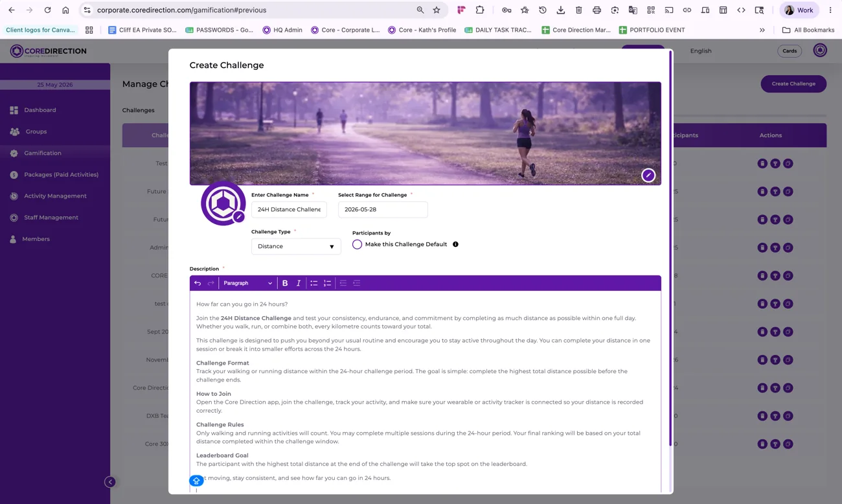Click the 'How to Join' heading text
Screen dimensions: 842x504
214,394
